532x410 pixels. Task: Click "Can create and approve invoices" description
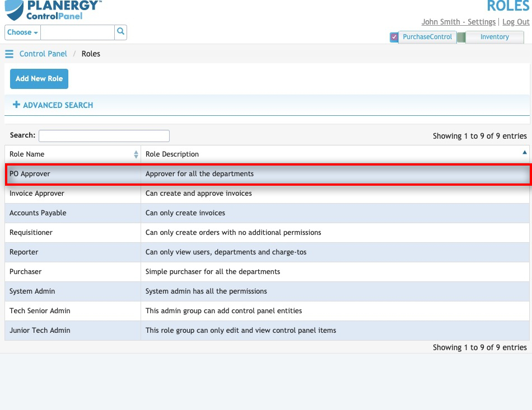point(199,194)
